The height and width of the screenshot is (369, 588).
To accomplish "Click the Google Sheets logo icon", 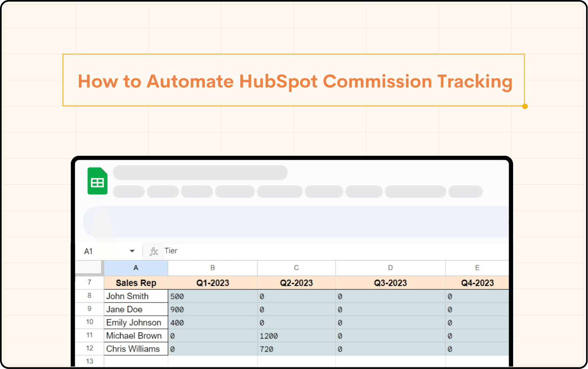I will click(x=97, y=181).
